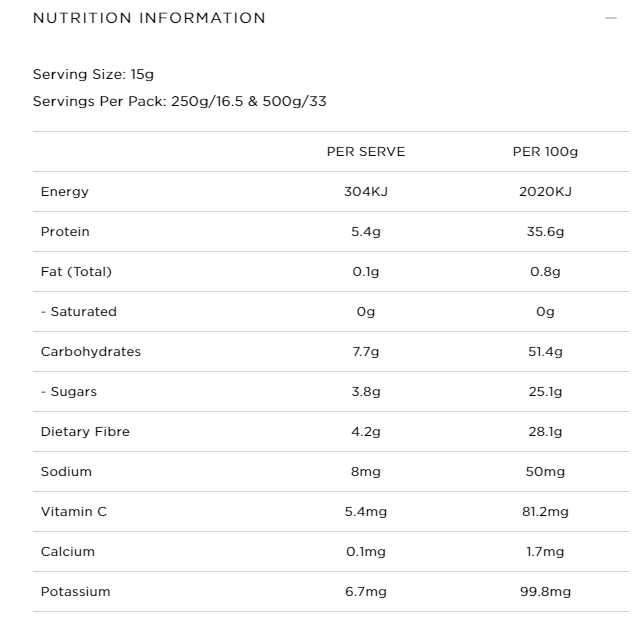Click the 50mg sodium per 100g value

(545, 472)
